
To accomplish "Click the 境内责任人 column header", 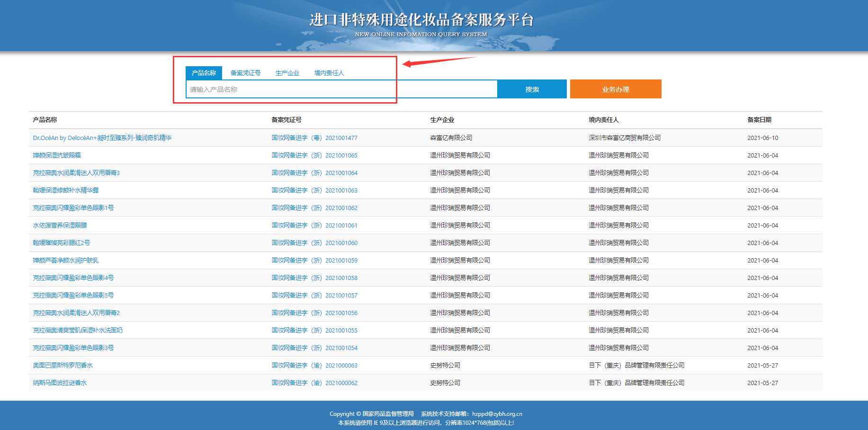I will point(604,120).
